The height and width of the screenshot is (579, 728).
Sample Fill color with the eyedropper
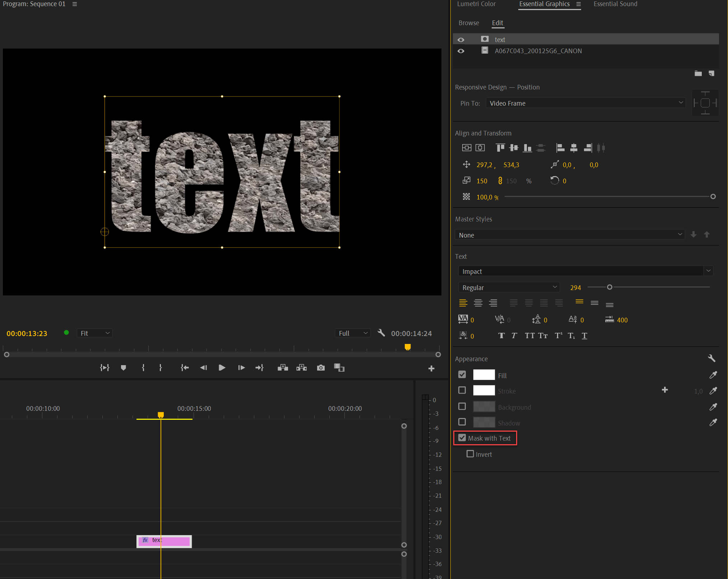713,375
